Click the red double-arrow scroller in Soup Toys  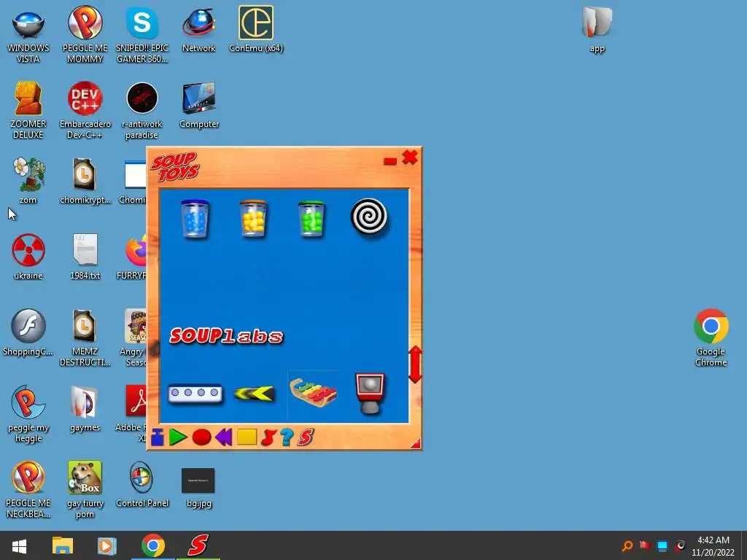[415, 365]
